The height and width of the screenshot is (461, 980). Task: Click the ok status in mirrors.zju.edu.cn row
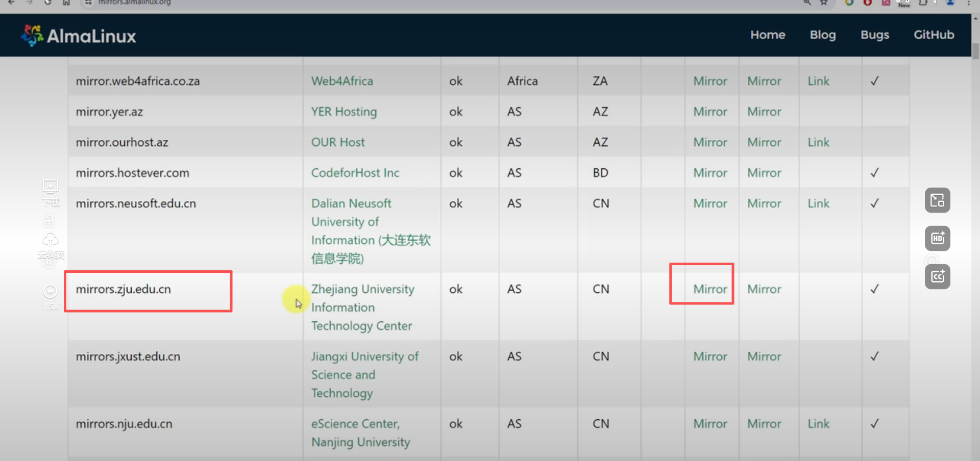click(x=456, y=289)
